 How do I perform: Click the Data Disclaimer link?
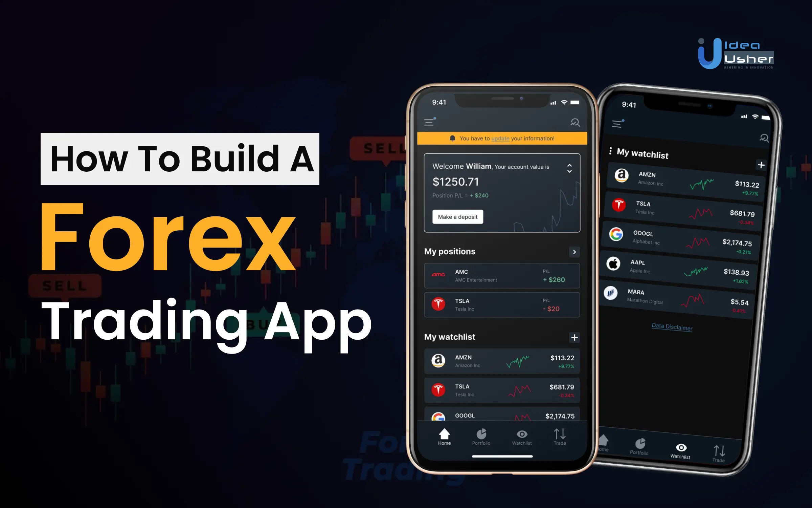click(672, 327)
